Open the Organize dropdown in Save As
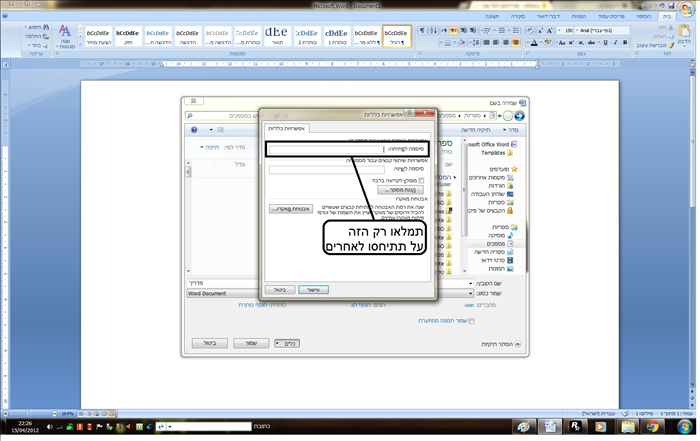The image size is (700, 441). point(510,130)
